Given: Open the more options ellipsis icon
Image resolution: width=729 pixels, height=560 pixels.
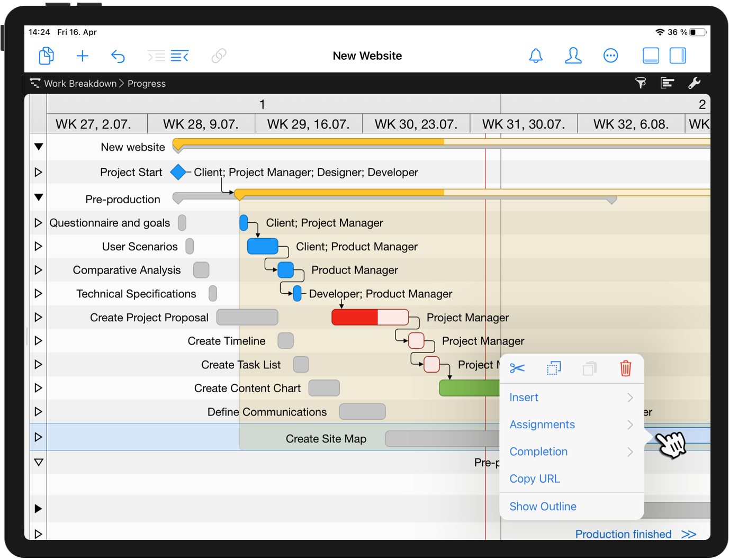Looking at the screenshot, I should coord(610,56).
